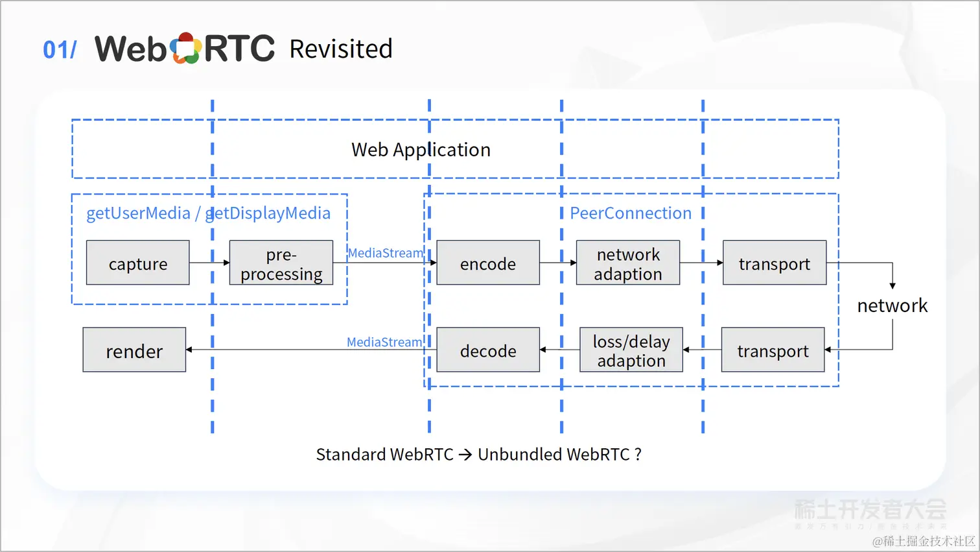
Task: Click 'getUserMedia / getDisplayMedia' heading
Action: pos(208,213)
